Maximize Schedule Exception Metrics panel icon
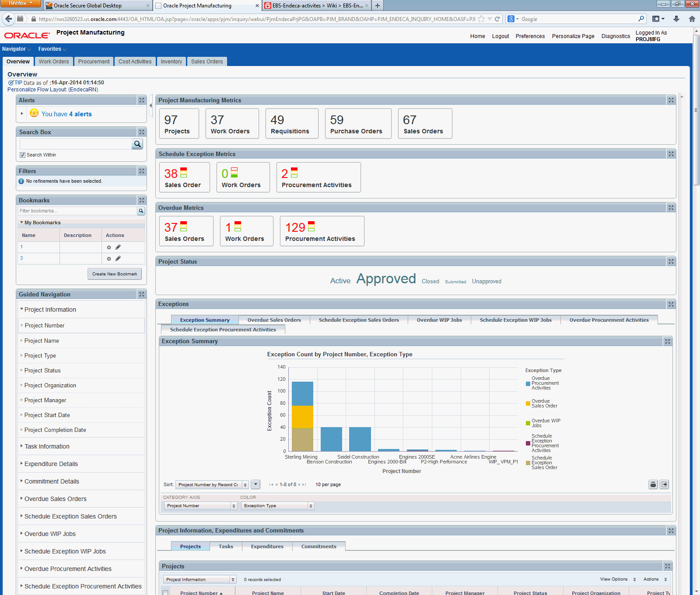700x595 pixels. point(671,154)
